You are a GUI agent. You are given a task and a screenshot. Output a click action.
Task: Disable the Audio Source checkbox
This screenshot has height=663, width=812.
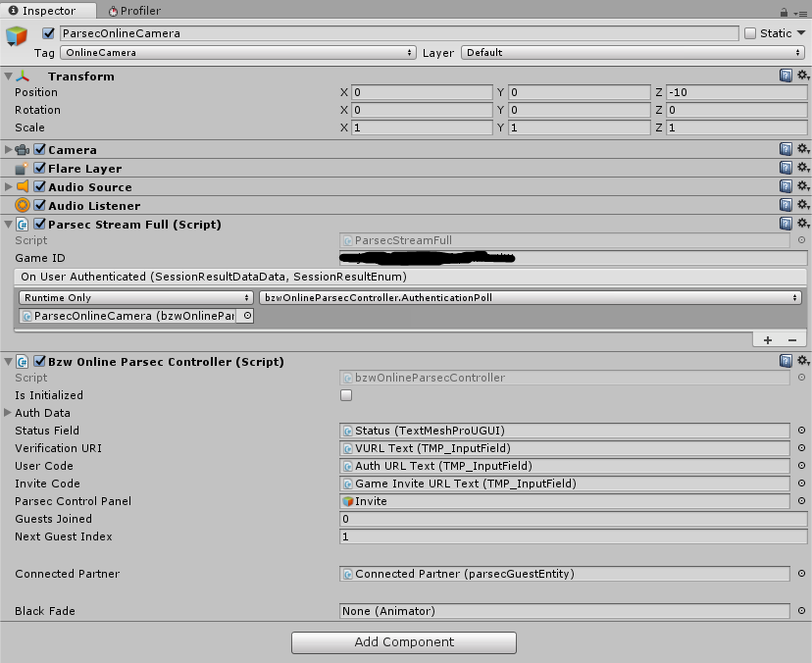pos(40,186)
